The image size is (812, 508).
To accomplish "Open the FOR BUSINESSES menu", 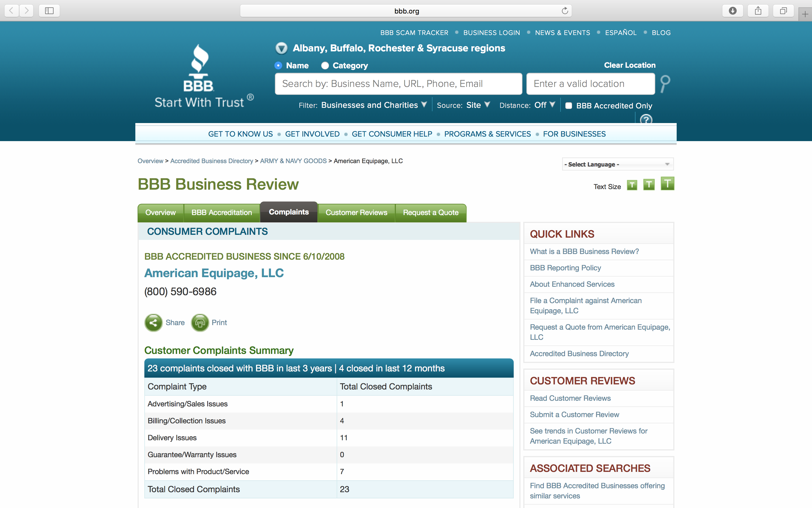I will point(574,134).
